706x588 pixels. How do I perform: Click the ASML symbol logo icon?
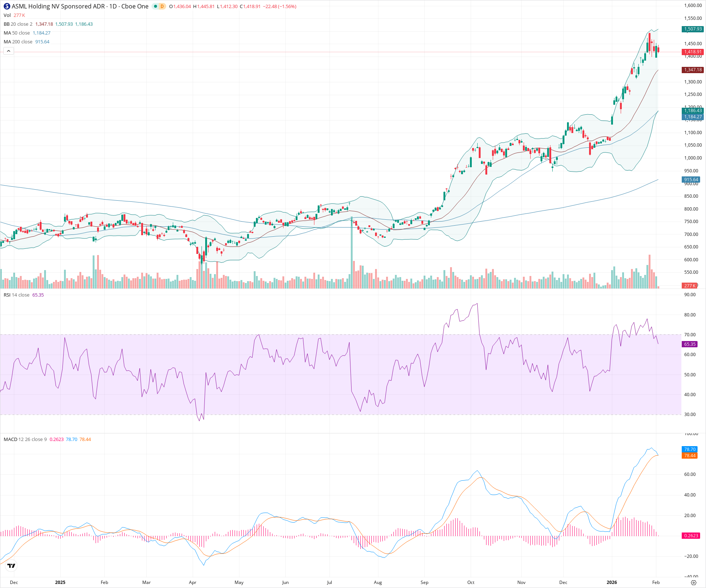point(6,6)
